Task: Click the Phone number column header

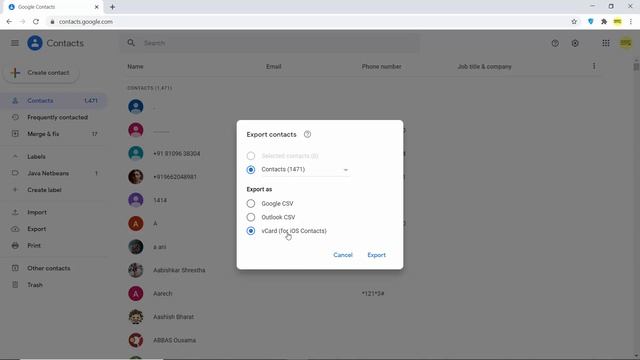Action: click(381, 66)
